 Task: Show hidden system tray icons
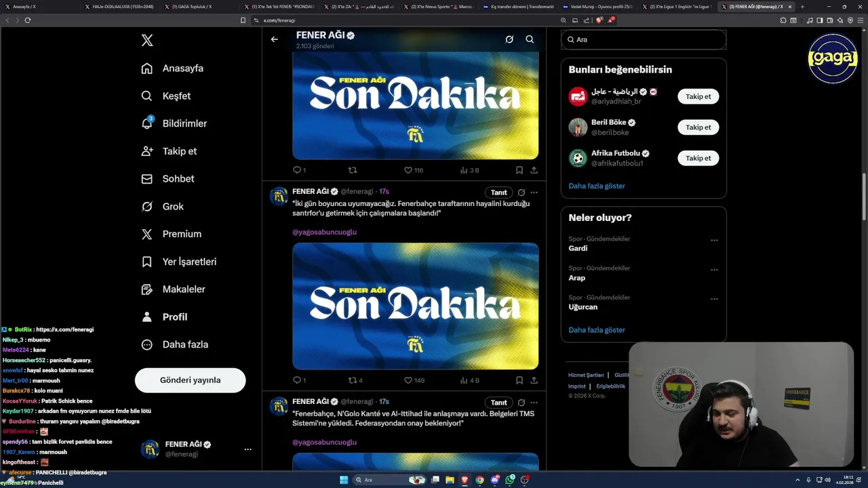[x=798, y=480]
